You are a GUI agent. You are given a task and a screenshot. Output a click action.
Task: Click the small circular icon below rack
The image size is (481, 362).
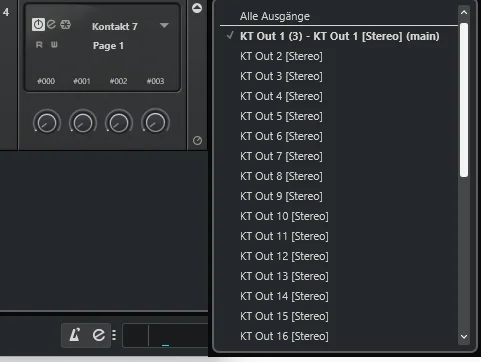coord(197,141)
